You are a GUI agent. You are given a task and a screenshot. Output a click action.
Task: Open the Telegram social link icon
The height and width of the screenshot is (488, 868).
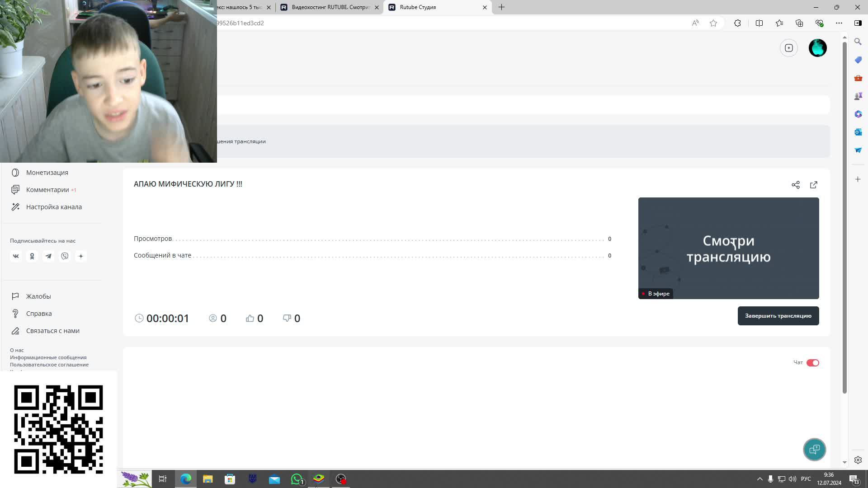[48, 256]
